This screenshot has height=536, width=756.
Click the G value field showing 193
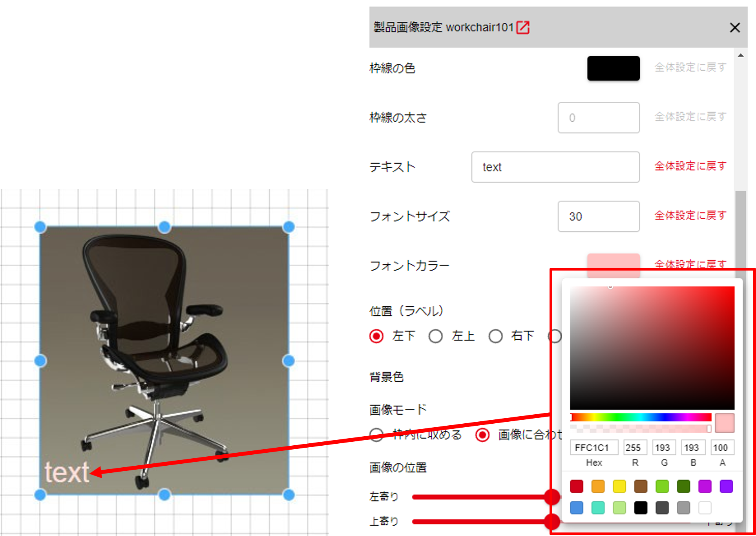(x=664, y=448)
